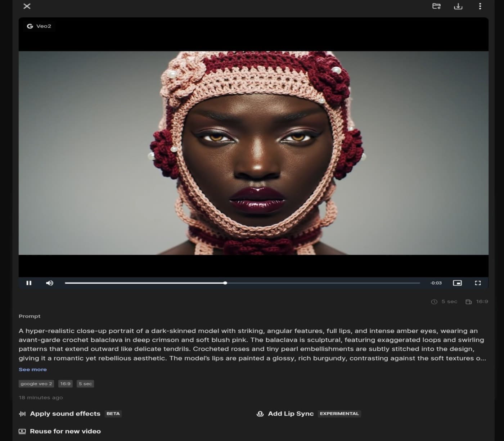504x441 pixels.
Task: Click the Veo2 model badge
Action: (x=39, y=26)
